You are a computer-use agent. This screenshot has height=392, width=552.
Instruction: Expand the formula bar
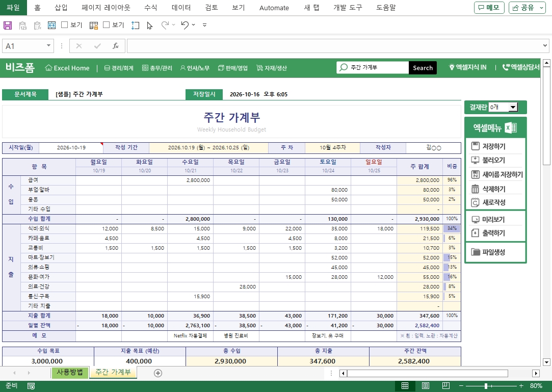[545, 45]
